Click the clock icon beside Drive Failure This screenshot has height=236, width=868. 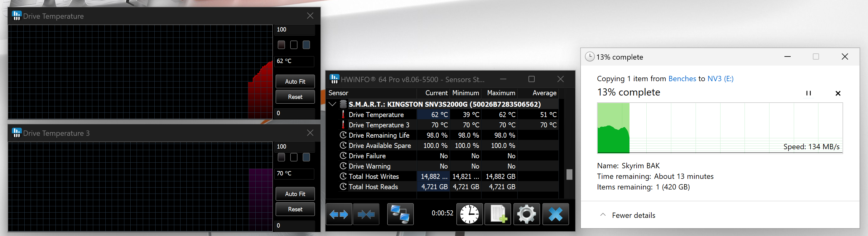[343, 156]
